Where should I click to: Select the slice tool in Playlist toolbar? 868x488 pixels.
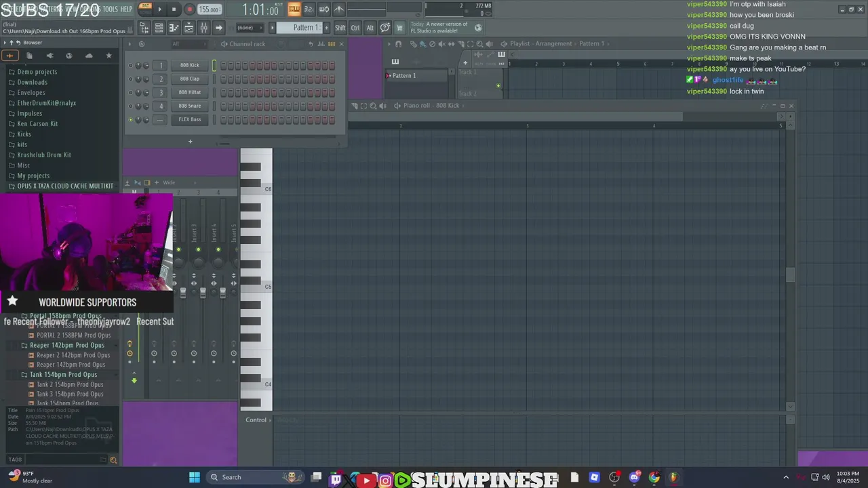click(461, 44)
